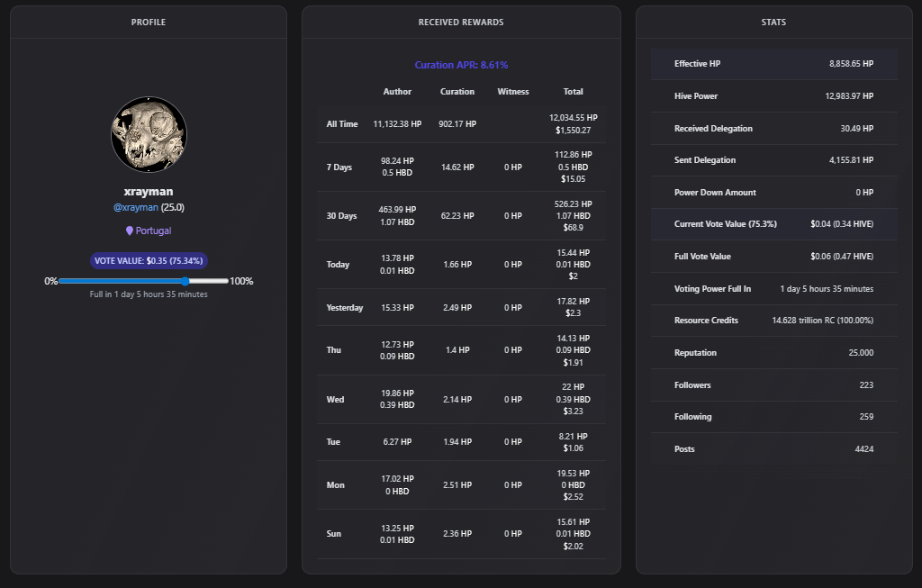Image resolution: width=922 pixels, height=588 pixels.
Task: Click the All Time rewards row label
Action: (342, 124)
